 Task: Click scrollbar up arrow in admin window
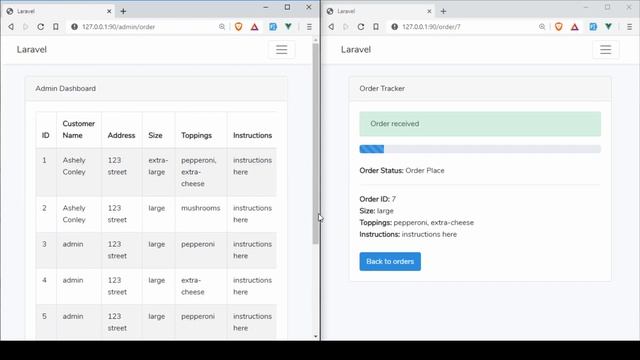point(316,40)
